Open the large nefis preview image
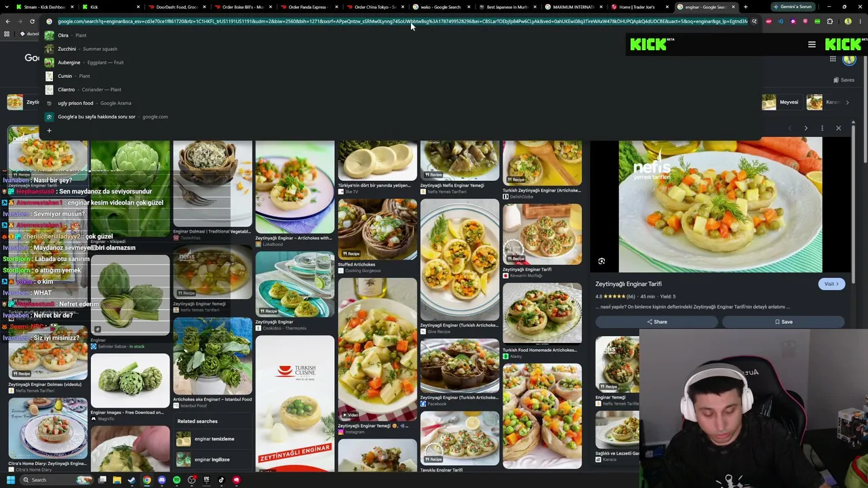This screenshot has width=868, height=488. (x=720, y=205)
